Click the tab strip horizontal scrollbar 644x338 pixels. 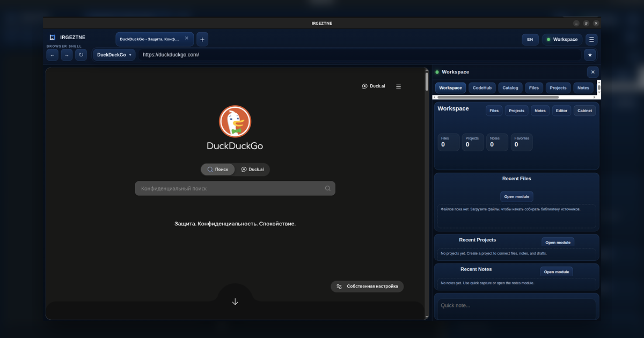pos(498,97)
